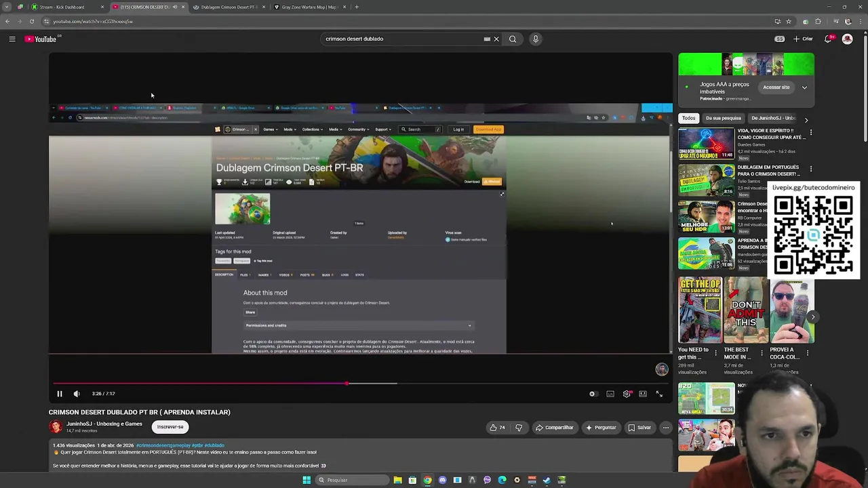Image resolution: width=868 pixels, height=488 pixels.
Task: Seek on the red video progress bar
Action: (x=361, y=384)
